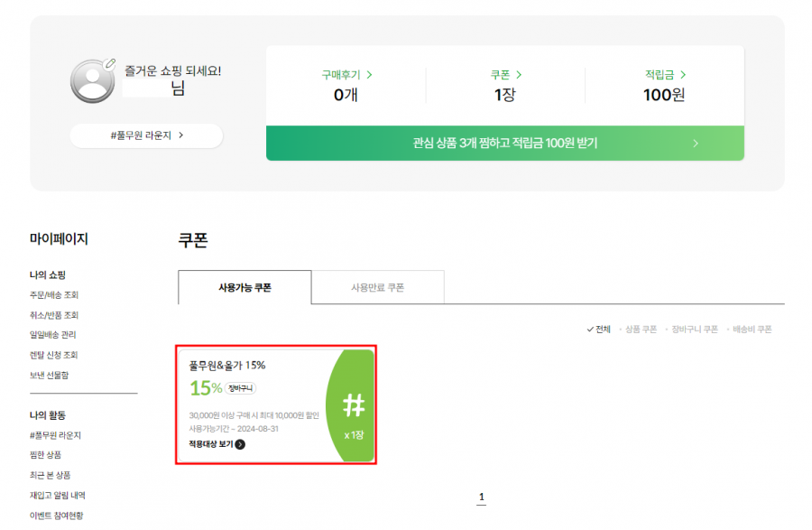The image size is (812, 530).
Task: Switch to the 사용만료 쿠폰 tab
Action: 377,287
